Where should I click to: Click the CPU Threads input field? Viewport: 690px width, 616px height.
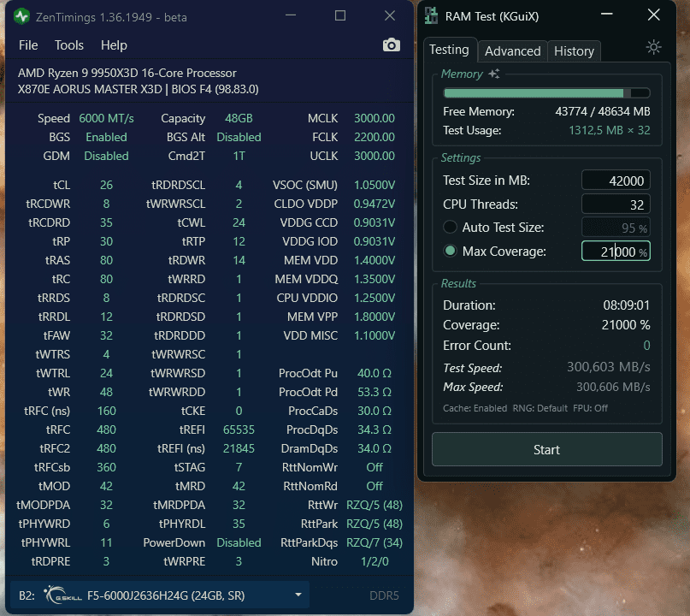coord(616,204)
